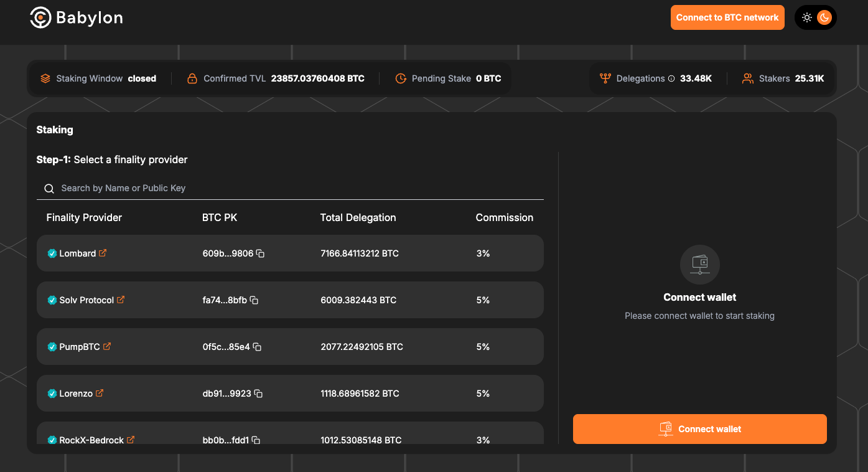Click Confirmed TVL value 23857.03760408 BTC
The height and width of the screenshot is (472, 868).
tap(318, 78)
